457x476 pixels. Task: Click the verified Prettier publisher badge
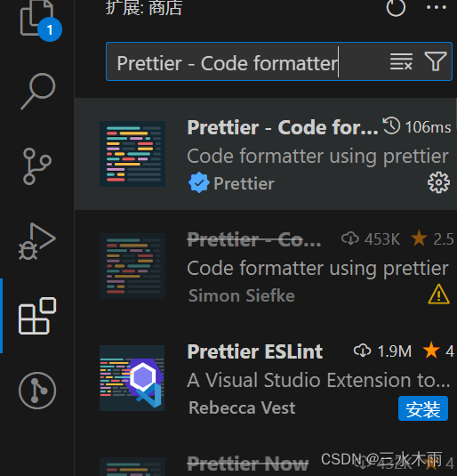[199, 182]
